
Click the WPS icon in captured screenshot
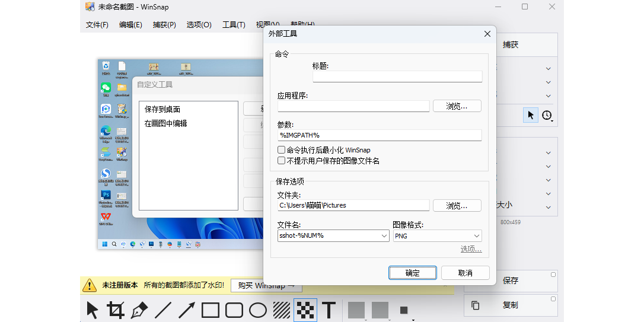106,216
